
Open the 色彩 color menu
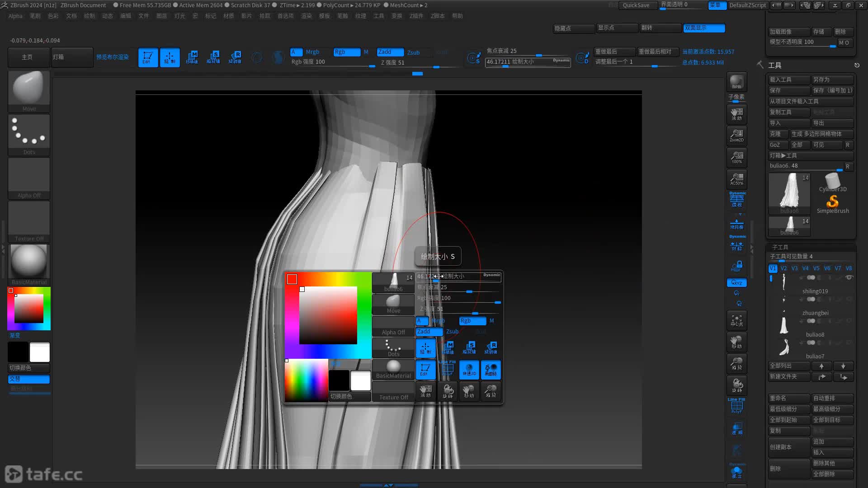pos(53,16)
